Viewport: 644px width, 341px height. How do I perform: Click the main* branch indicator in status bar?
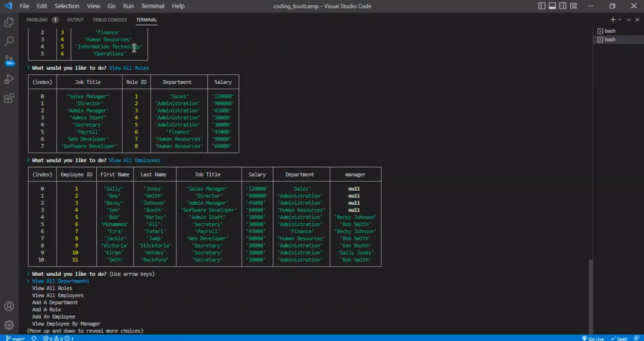pos(16,338)
